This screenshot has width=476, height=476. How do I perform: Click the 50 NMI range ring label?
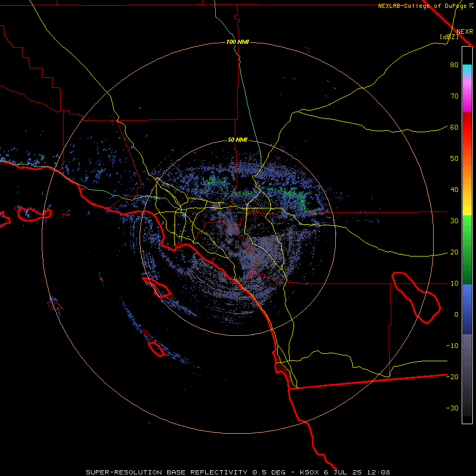tap(237, 140)
